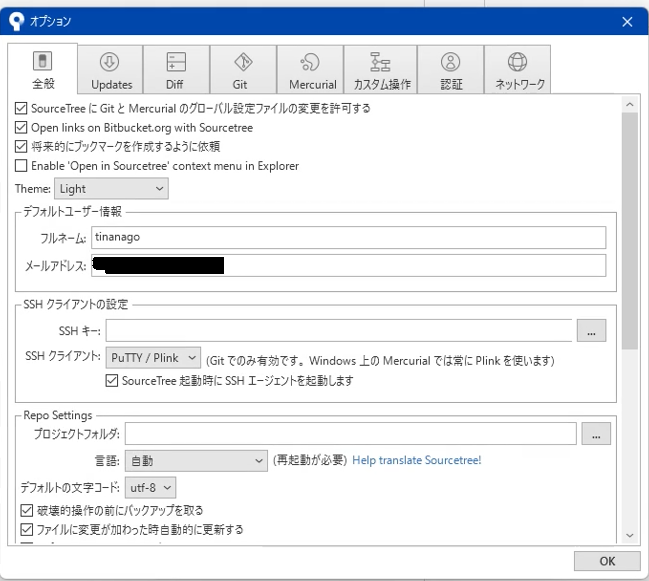Image resolution: width=649 pixels, height=581 pixels.
Task: Click the General (全般) tab icon
Action: point(42,61)
